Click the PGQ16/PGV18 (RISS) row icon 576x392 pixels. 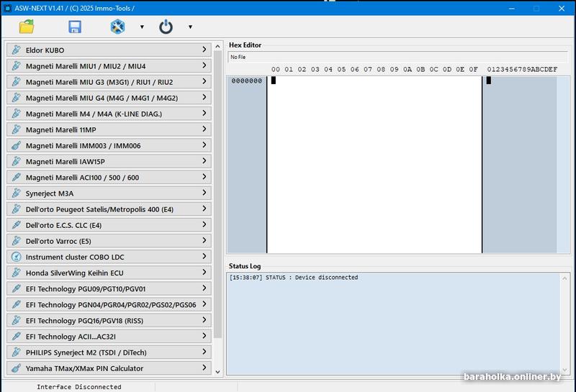point(16,320)
